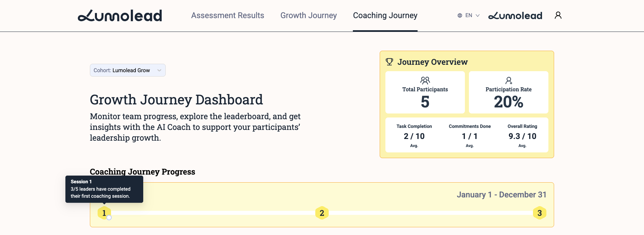Select session 1 hexagon marker
The width and height of the screenshot is (644, 235).
104,213
